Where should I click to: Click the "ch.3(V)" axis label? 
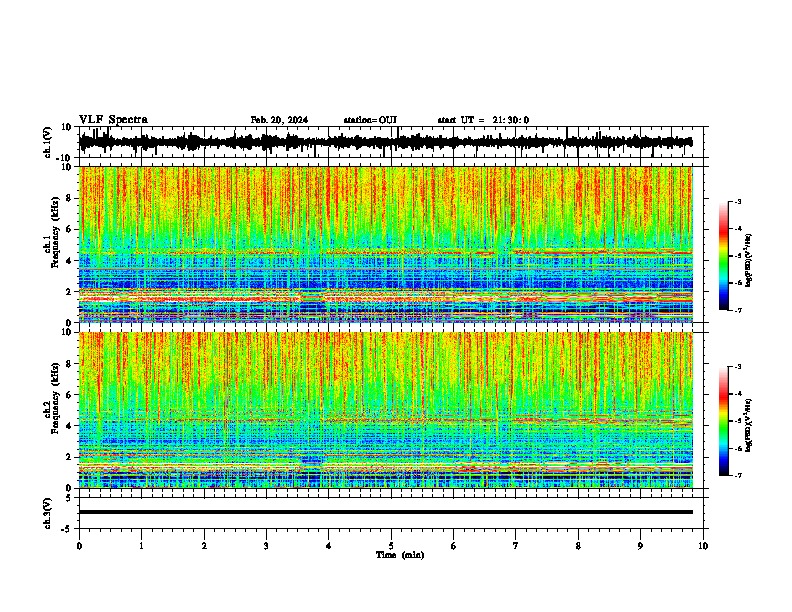[x=48, y=513]
